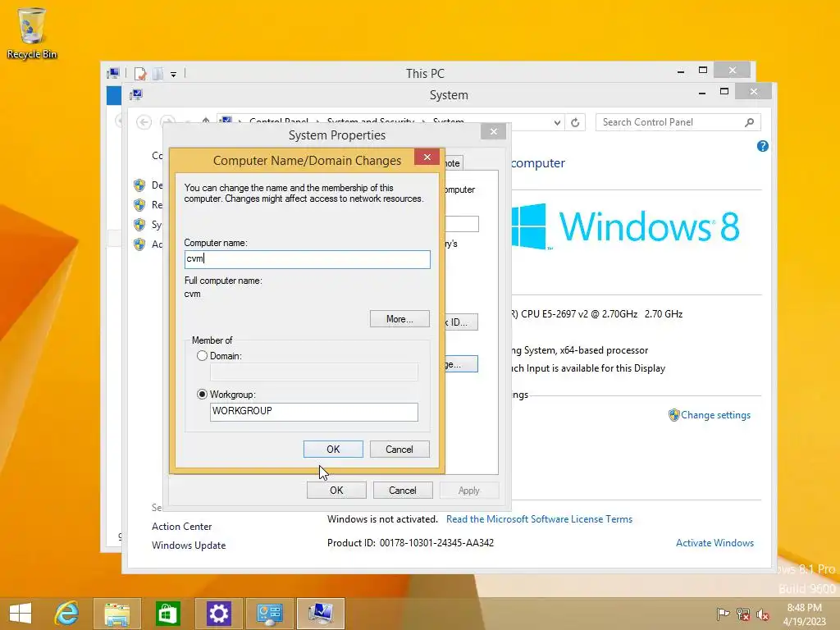Screen dimensions: 840x630
Task: Open network status icon in tray
Action: click(x=743, y=614)
